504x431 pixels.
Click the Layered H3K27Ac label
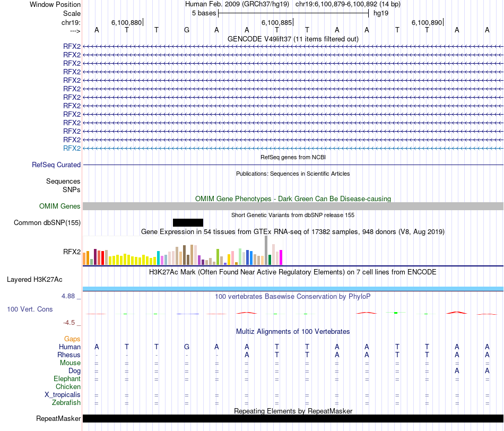pyautogui.click(x=34, y=280)
